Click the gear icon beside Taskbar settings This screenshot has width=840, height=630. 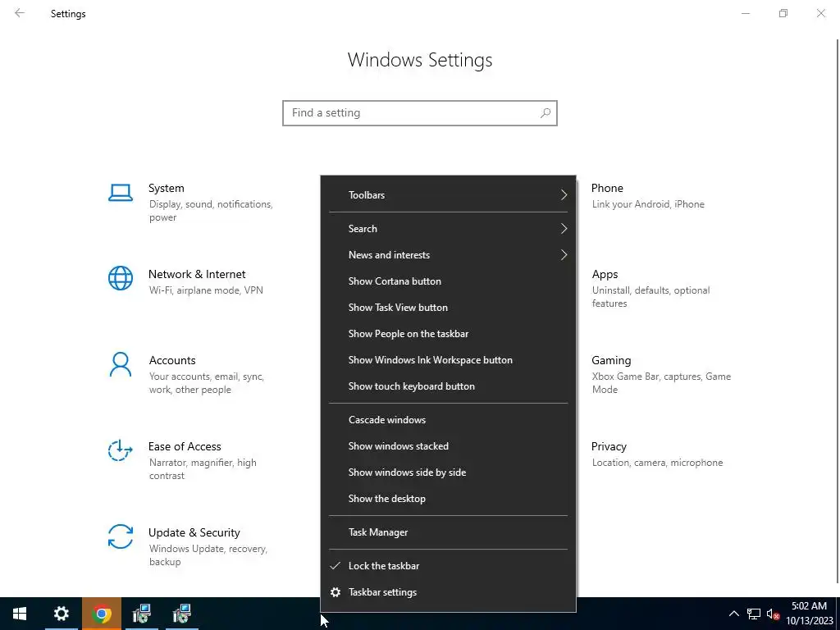pyautogui.click(x=336, y=592)
